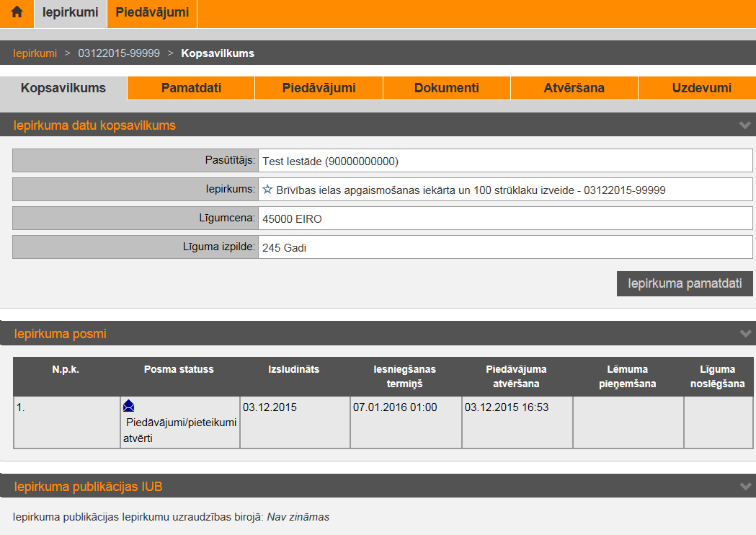Select the Uzdevumi tab

tap(701, 89)
